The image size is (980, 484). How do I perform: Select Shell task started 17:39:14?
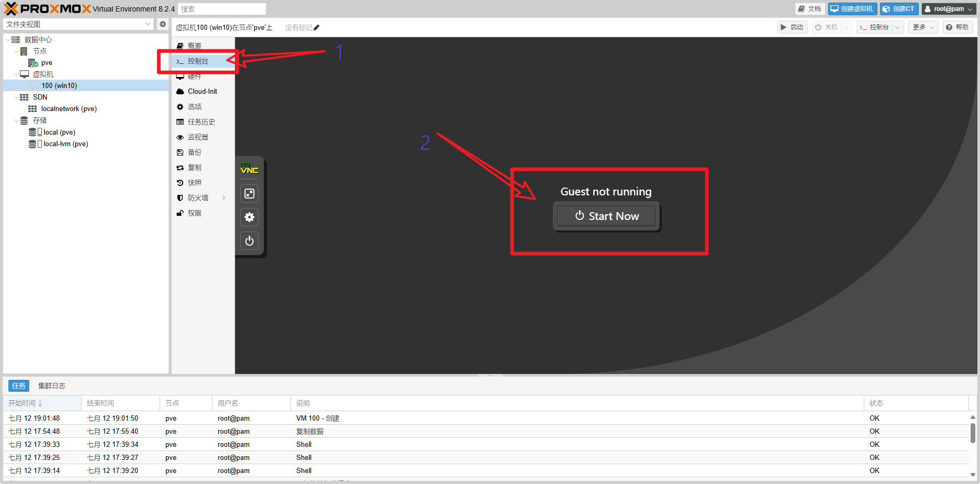tap(486, 471)
